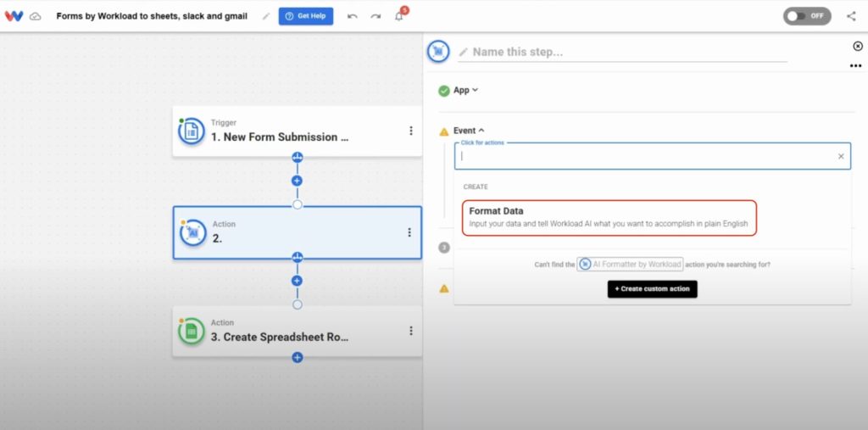
Task: Click the Create custom action button
Action: pos(652,288)
